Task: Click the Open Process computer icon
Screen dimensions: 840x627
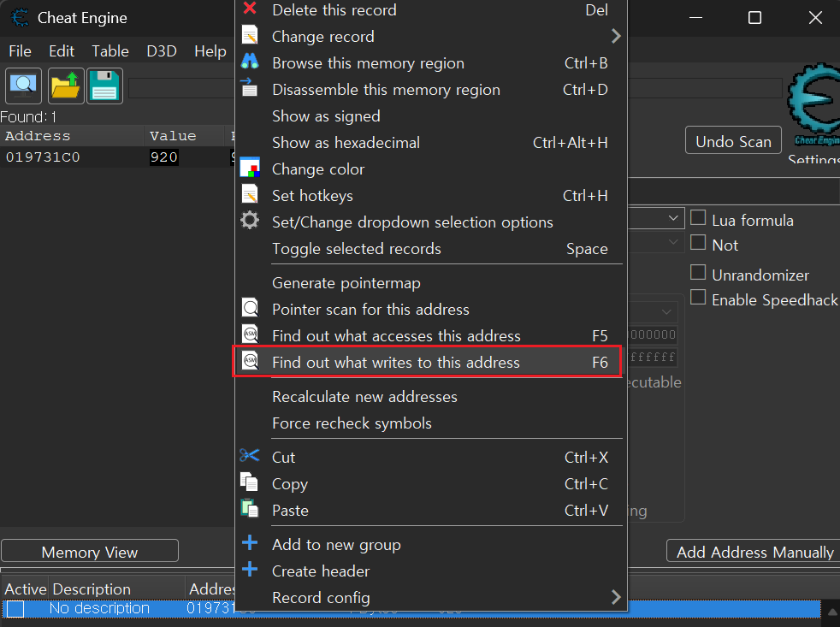Action: tap(24, 86)
